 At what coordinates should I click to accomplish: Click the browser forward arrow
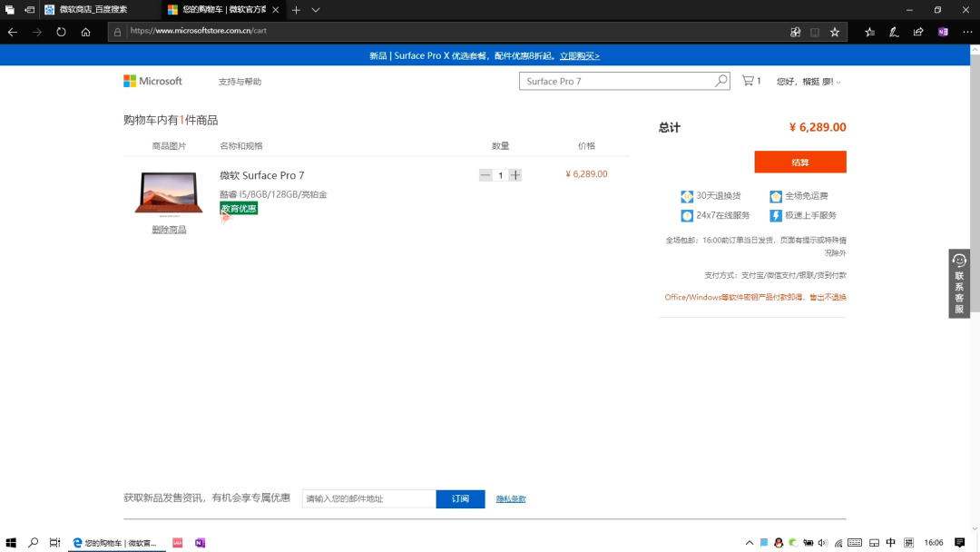tap(37, 32)
